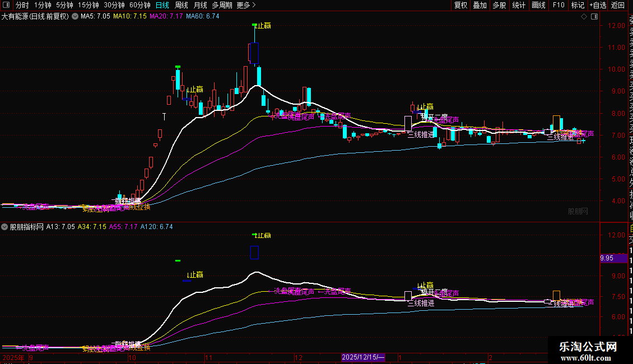Image resolution: width=633 pixels, height=364 pixels.
Task: Click the 复权 button
Action: pyautogui.click(x=460, y=5)
